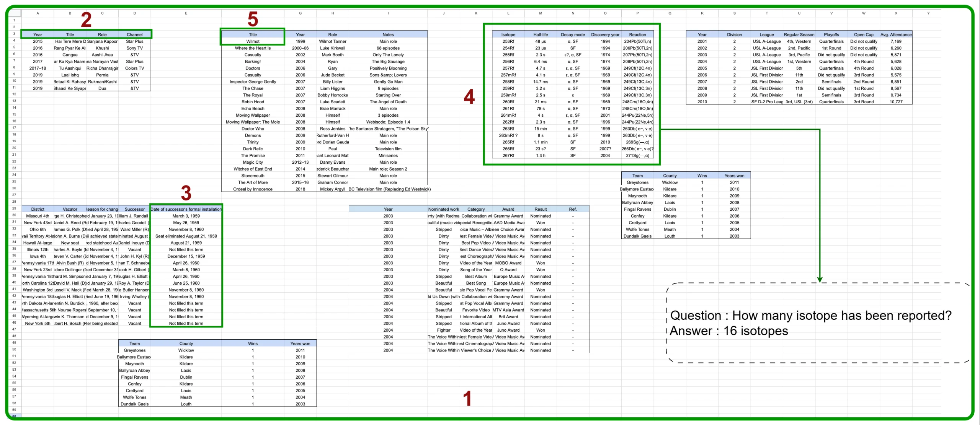
Task: Click the Half-life header cell
Action: click(x=540, y=34)
